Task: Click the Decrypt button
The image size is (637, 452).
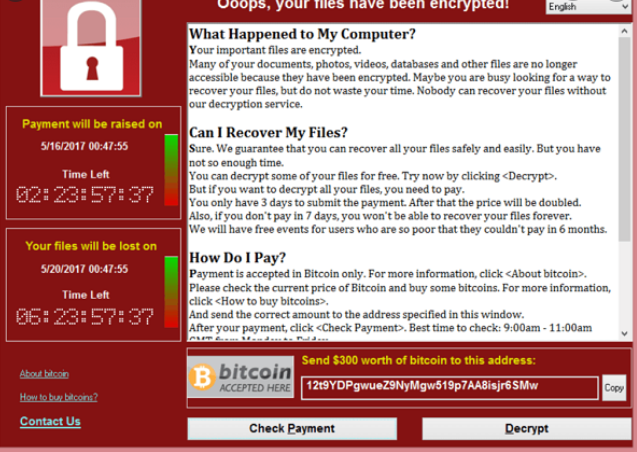Action: click(527, 428)
